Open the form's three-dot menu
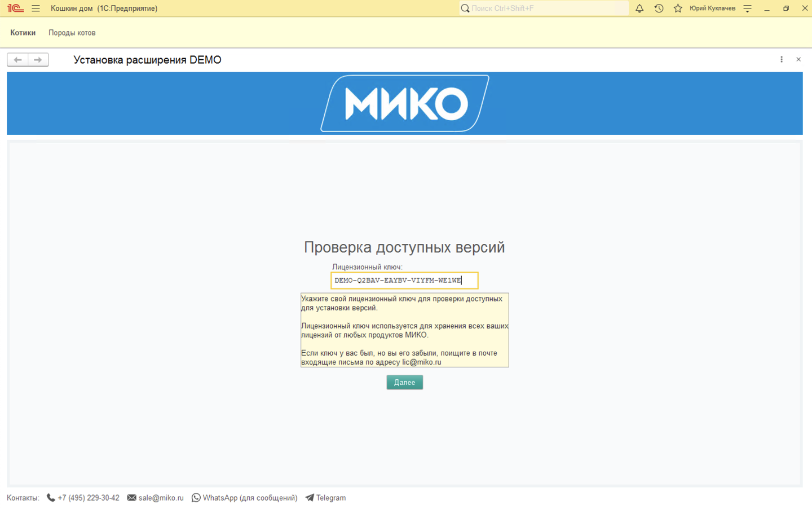The width and height of the screenshot is (812, 508). (782, 59)
